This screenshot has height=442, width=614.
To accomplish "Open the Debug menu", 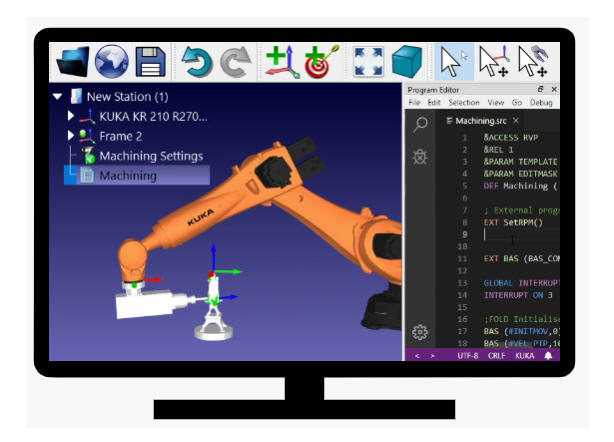I will [540, 102].
